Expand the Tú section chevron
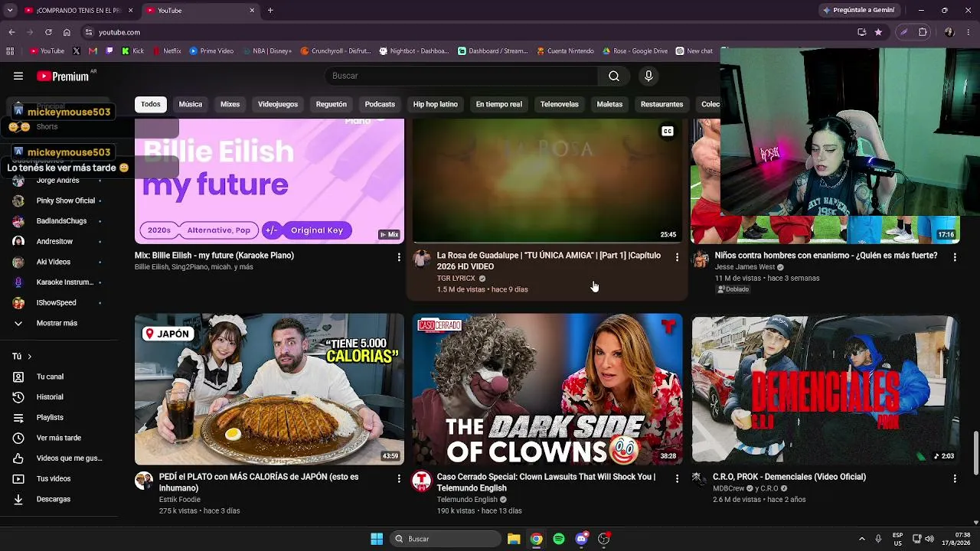Image resolution: width=980 pixels, height=551 pixels. coord(30,357)
